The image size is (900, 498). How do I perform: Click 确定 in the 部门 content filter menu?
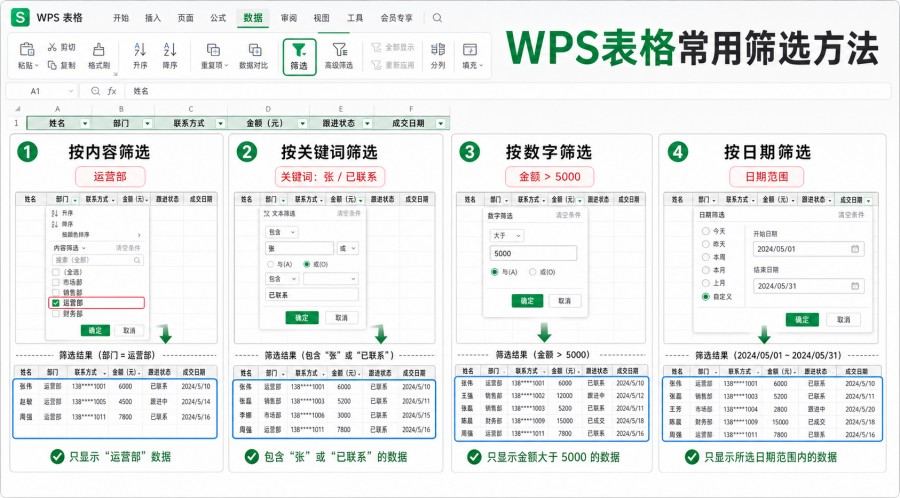(95, 330)
